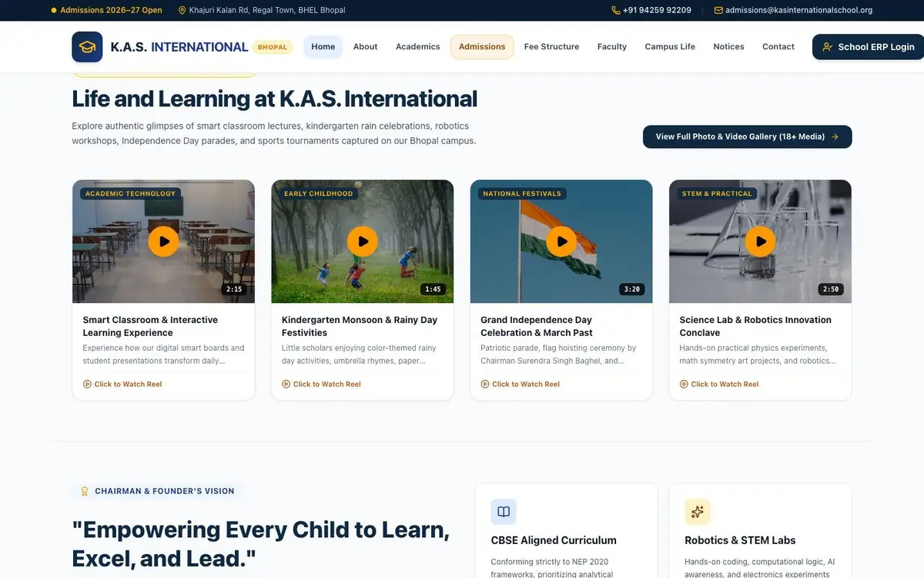
Task: Open the Fee Structure page
Action: click(552, 47)
